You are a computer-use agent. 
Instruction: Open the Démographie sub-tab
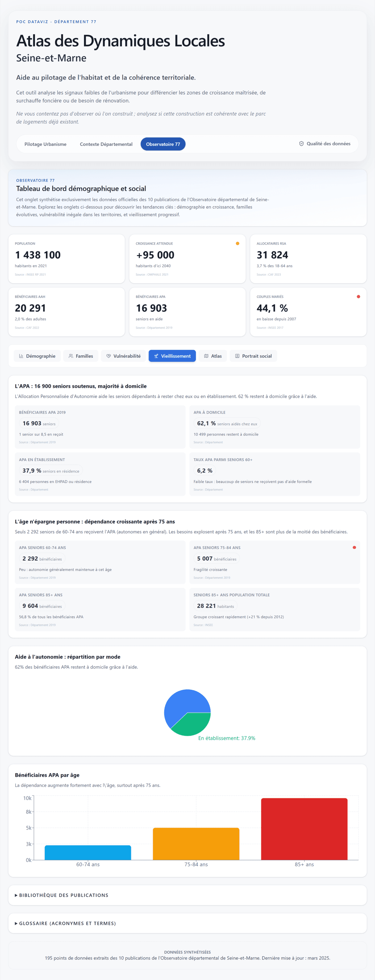coord(37,356)
